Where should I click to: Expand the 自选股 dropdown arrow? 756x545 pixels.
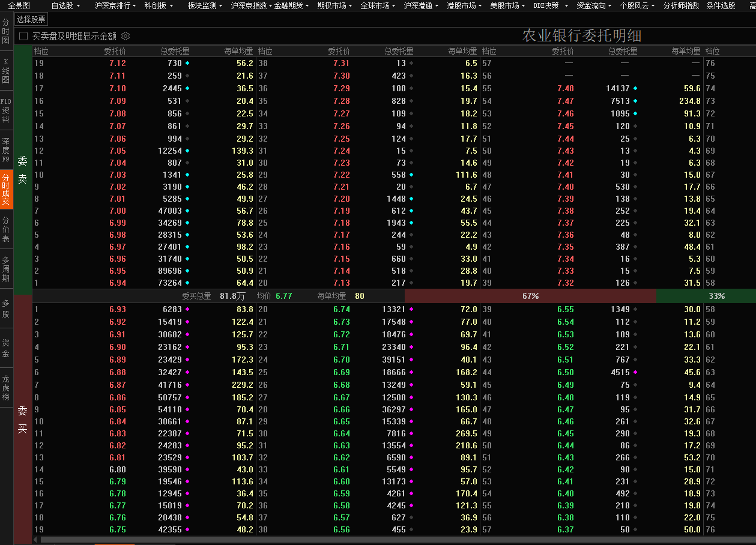(x=78, y=5)
